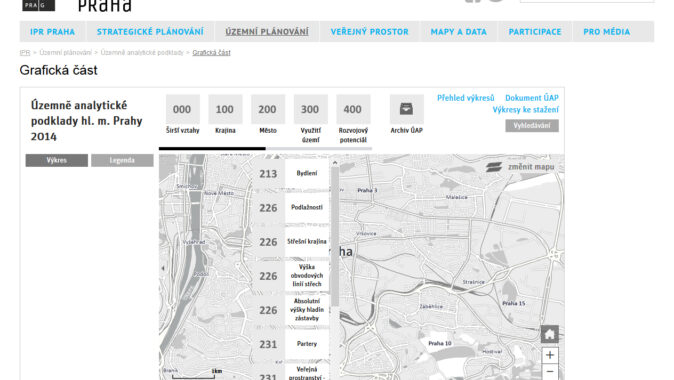Click the home extent map button

pos(550,334)
